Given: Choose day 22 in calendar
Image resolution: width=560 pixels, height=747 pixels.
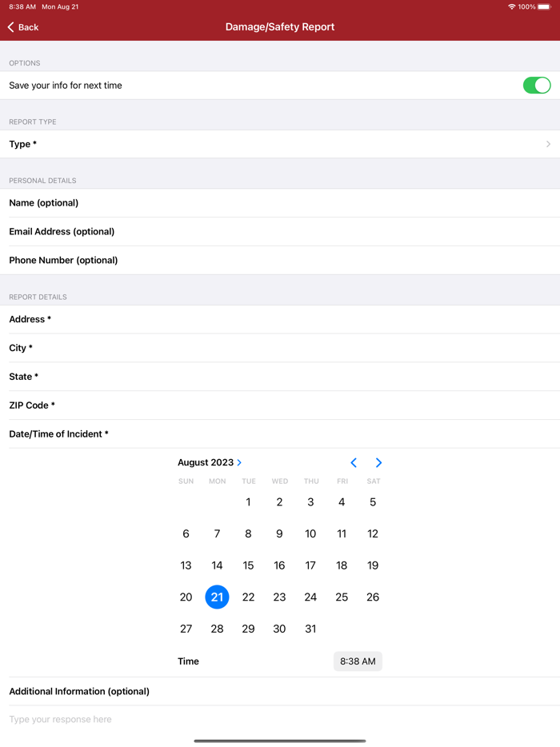Looking at the screenshot, I should click(248, 597).
